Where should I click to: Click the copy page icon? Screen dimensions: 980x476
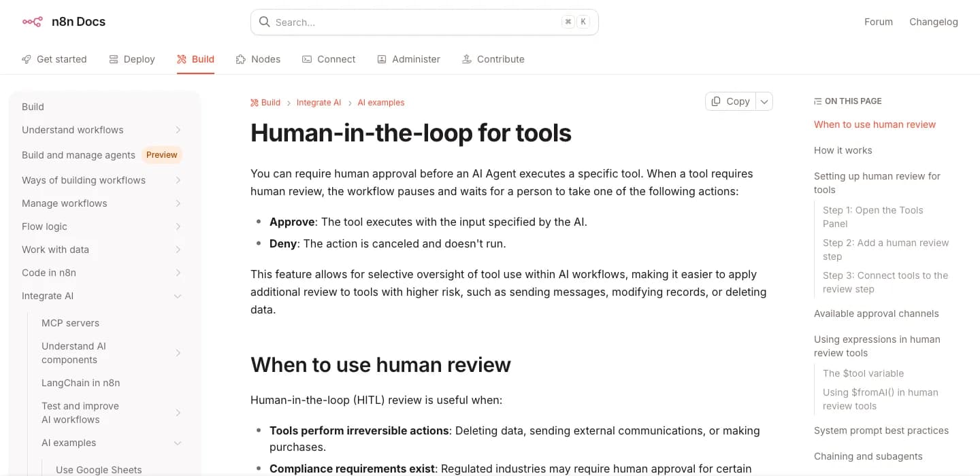716,101
